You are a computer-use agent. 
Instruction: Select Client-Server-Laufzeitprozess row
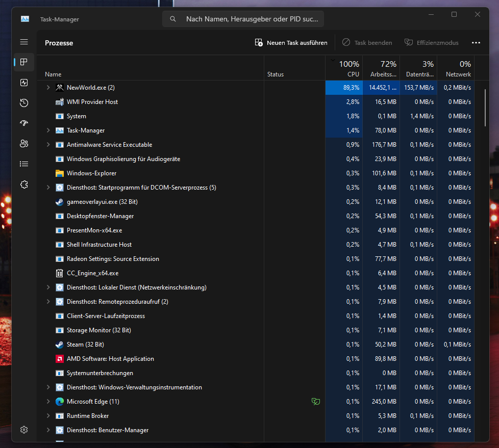(x=256, y=316)
